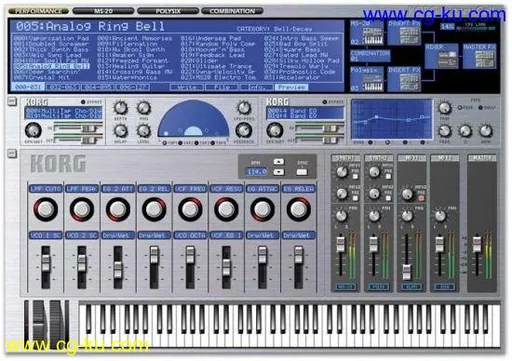Open SYNTH1 channel output selector at bottom
This screenshot has width=512, height=361.
pyautogui.click(x=345, y=287)
